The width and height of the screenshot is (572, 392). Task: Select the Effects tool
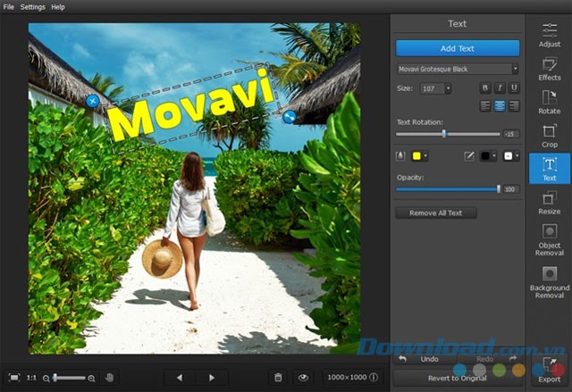pos(550,69)
